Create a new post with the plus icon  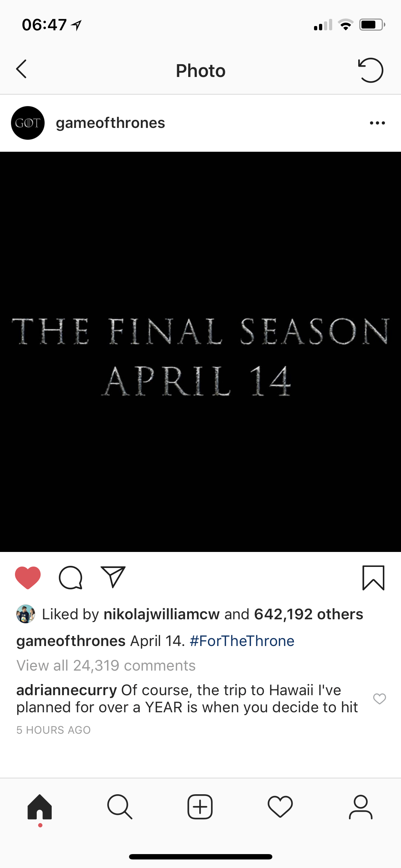click(x=200, y=807)
